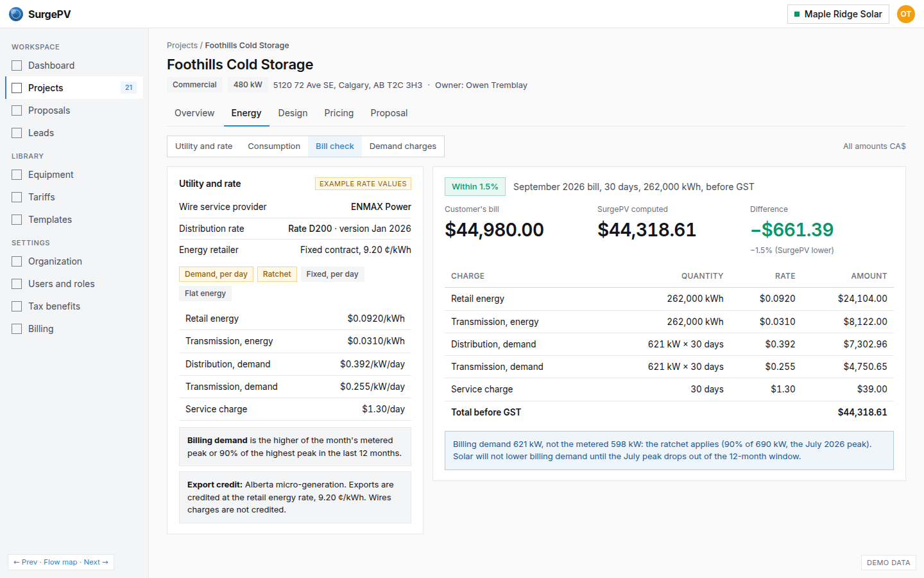Click the Fixed, per day tag
The height and width of the screenshot is (578, 924).
[332, 274]
